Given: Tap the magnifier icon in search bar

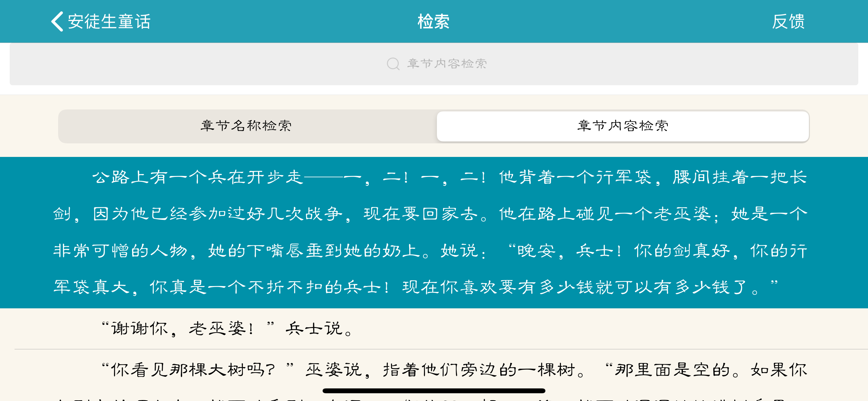Looking at the screenshot, I should [393, 64].
